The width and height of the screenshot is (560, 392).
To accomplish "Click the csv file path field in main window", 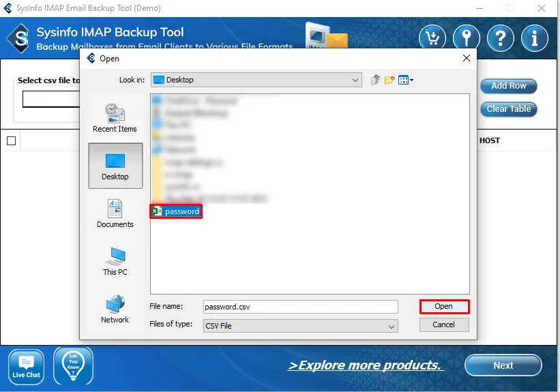I will 51,100.
